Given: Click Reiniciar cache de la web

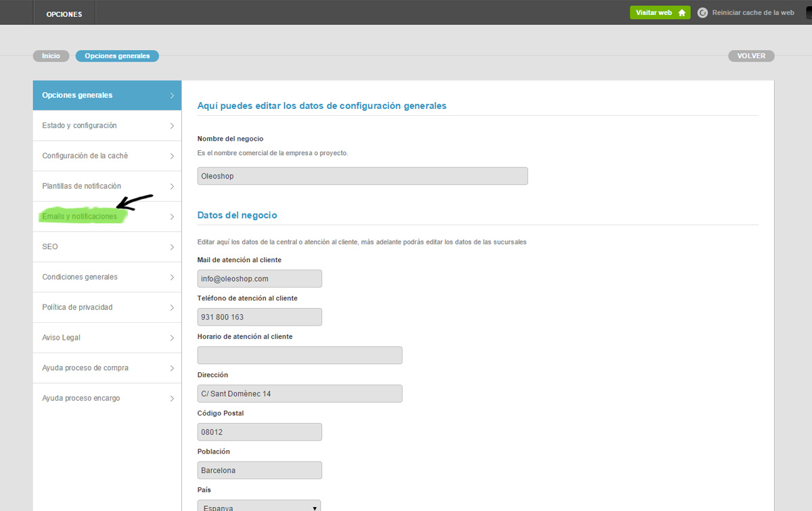Looking at the screenshot, I should tap(753, 13).
